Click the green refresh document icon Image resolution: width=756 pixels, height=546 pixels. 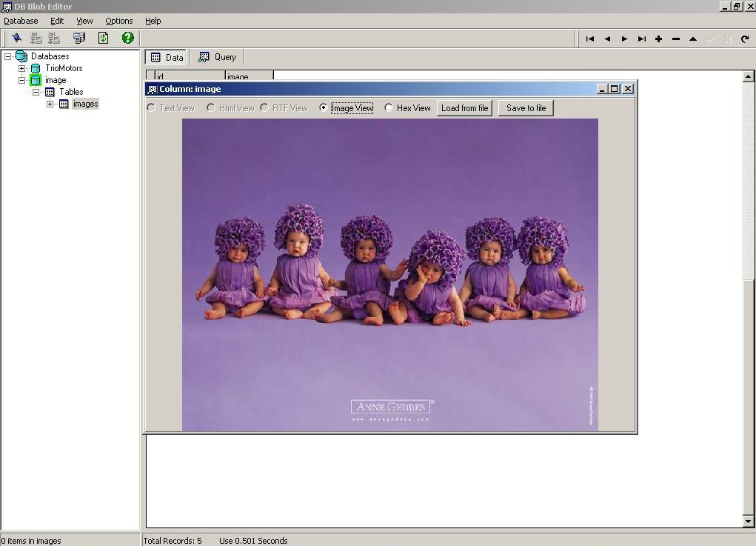(x=103, y=38)
